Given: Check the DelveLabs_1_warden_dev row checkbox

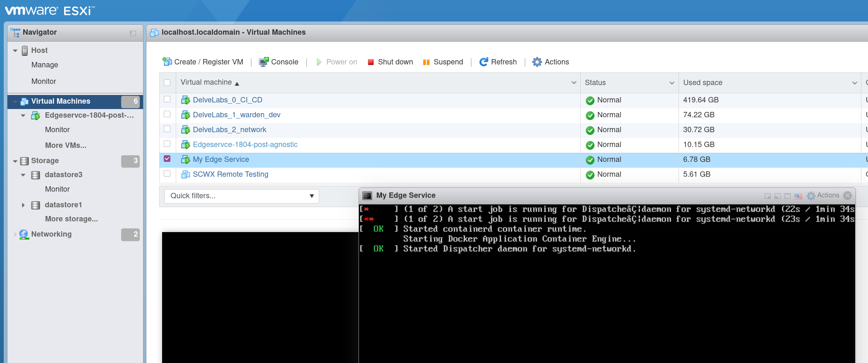Looking at the screenshot, I should (x=167, y=114).
